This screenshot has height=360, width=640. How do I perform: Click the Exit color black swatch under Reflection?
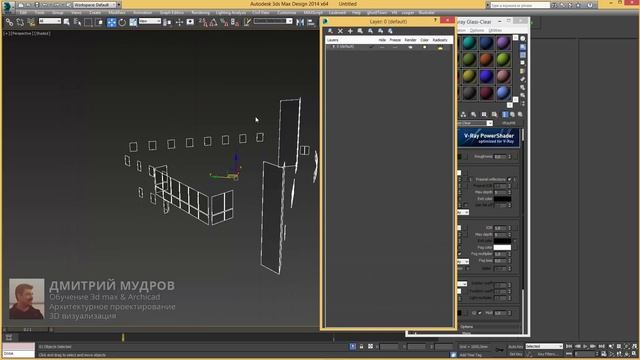click(502, 199)
